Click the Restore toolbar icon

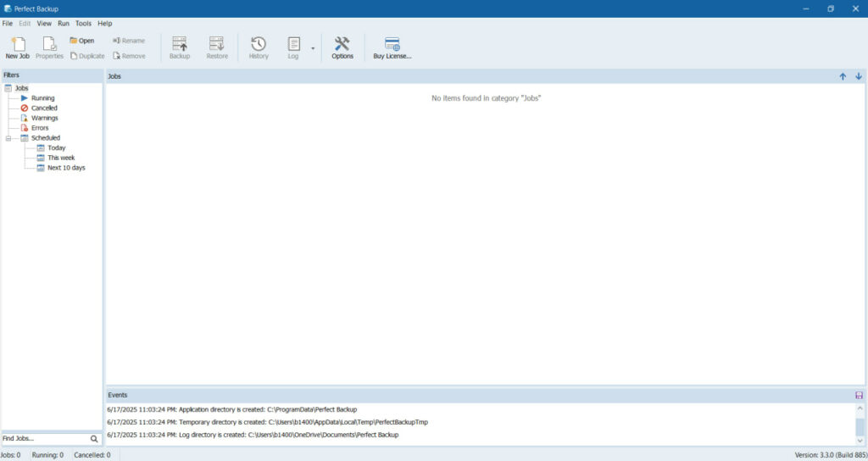pyautogui.click(x=217, y=47)
